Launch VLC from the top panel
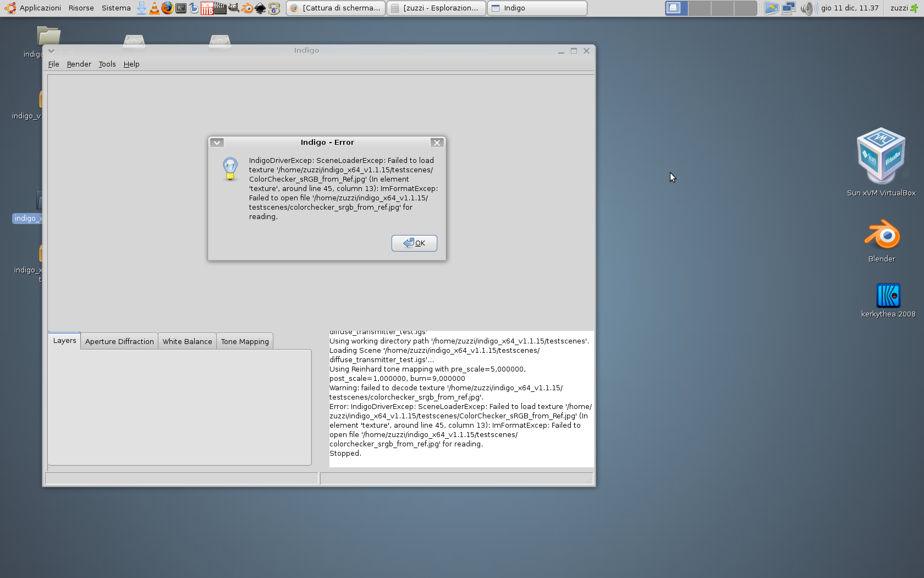The width and height of the screenshot is (924, 578). [x=155, y=8]
